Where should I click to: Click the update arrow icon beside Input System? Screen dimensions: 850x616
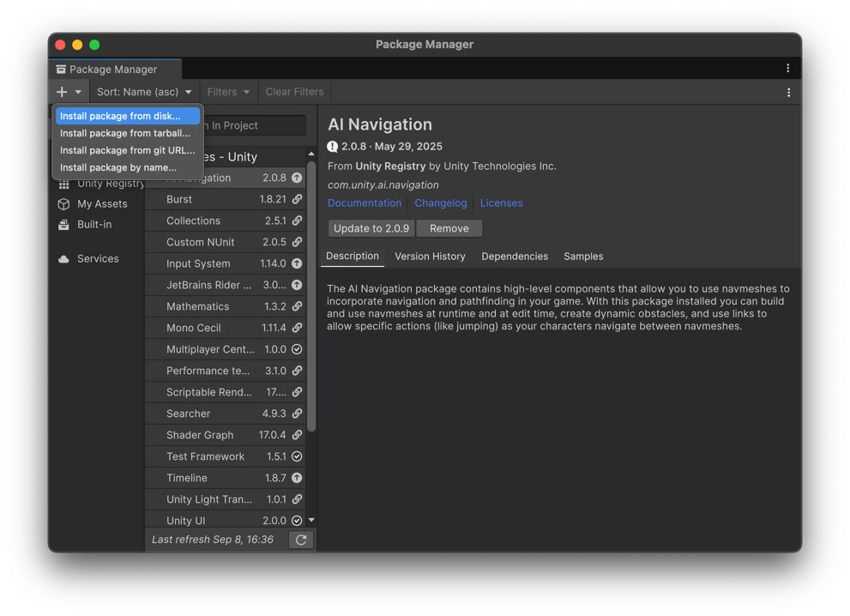click(297, 263)
